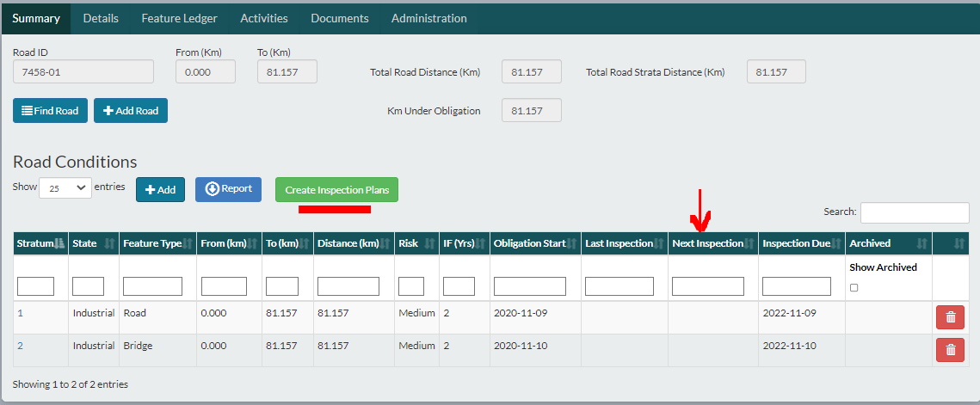
Task: Focus the Obligation Start filter box
Action: click(x=530, y=286)
